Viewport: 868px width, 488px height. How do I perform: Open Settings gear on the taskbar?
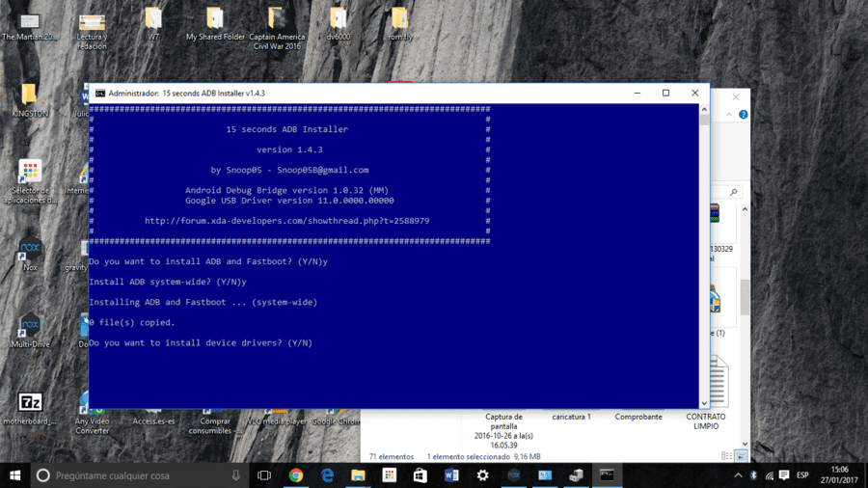483,475
